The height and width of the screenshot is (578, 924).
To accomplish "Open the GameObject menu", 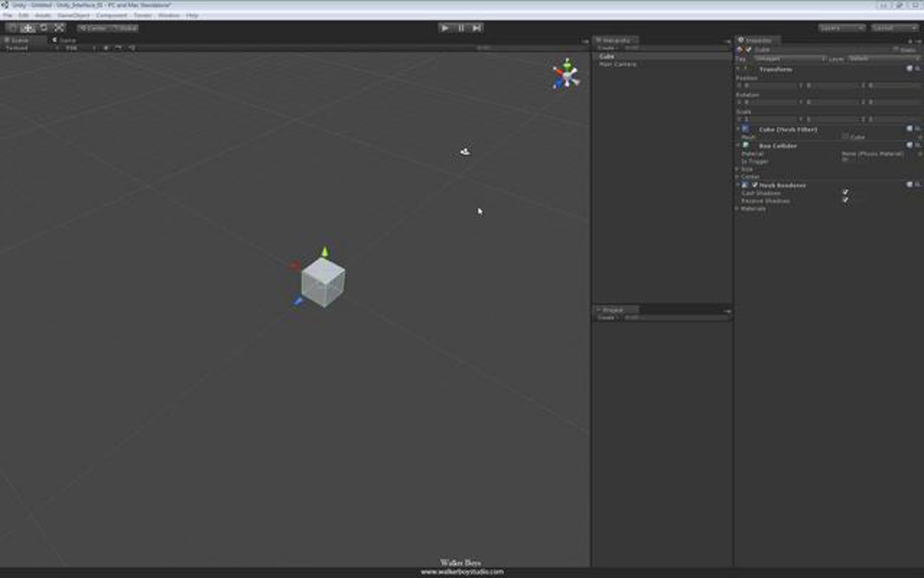I will pos(73,15).
